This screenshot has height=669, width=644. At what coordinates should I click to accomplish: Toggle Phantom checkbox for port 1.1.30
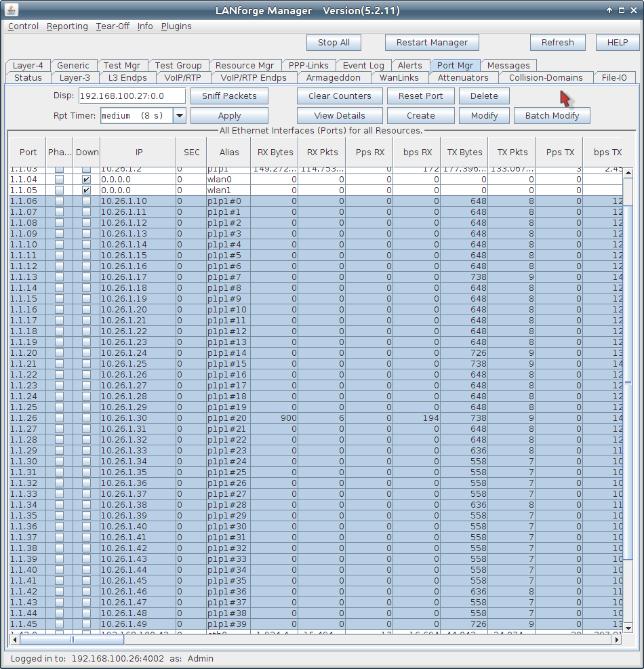coord(60,461)
